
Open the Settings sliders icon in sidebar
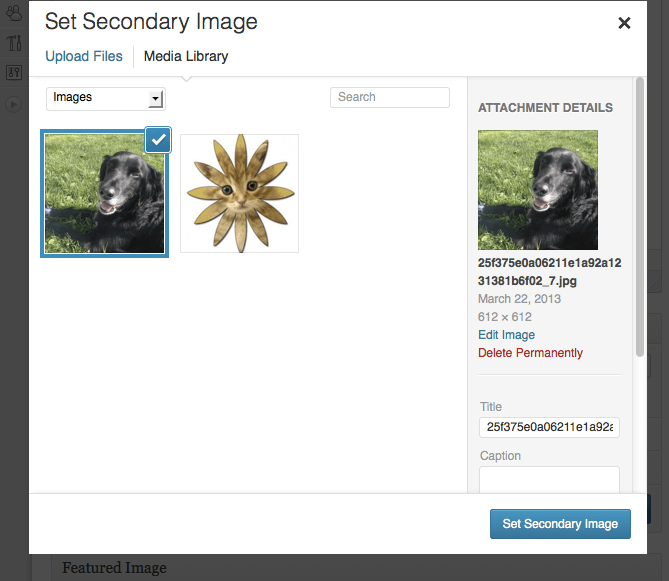click(x=14, y=72)
